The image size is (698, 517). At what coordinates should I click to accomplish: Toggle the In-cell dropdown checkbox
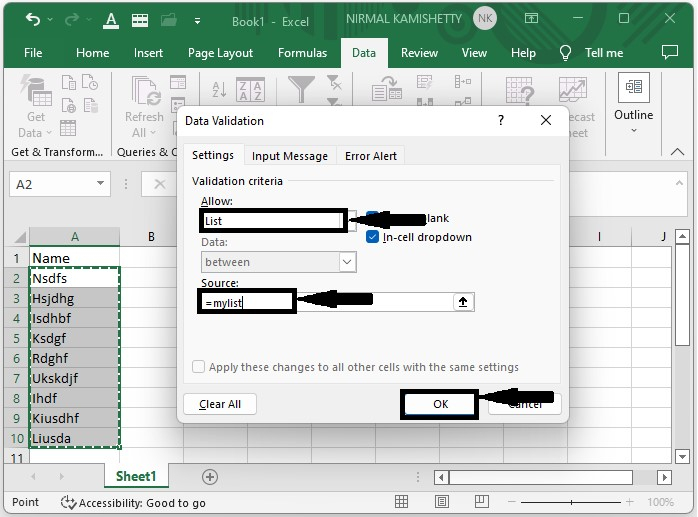tap(373, 237)
